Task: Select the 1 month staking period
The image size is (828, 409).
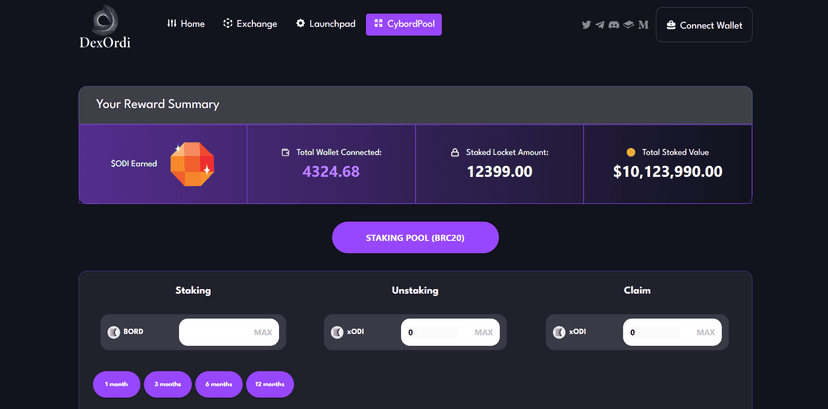Action: coord(117,384)
